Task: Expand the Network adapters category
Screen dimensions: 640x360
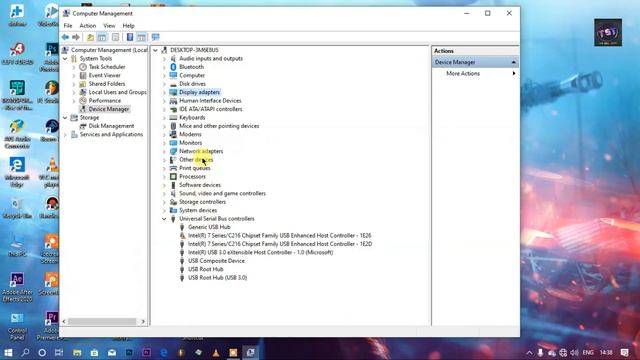Action: [164, 151]
